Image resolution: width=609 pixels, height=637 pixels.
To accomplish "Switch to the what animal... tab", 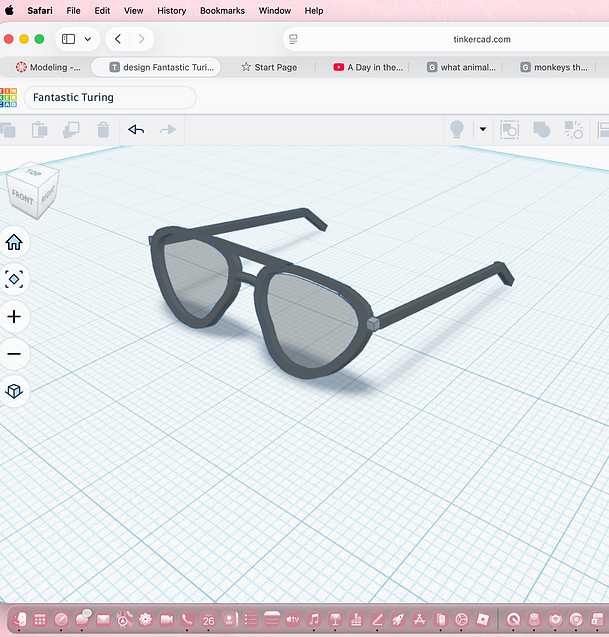I will pyautogui.click(x=461, y=67).
